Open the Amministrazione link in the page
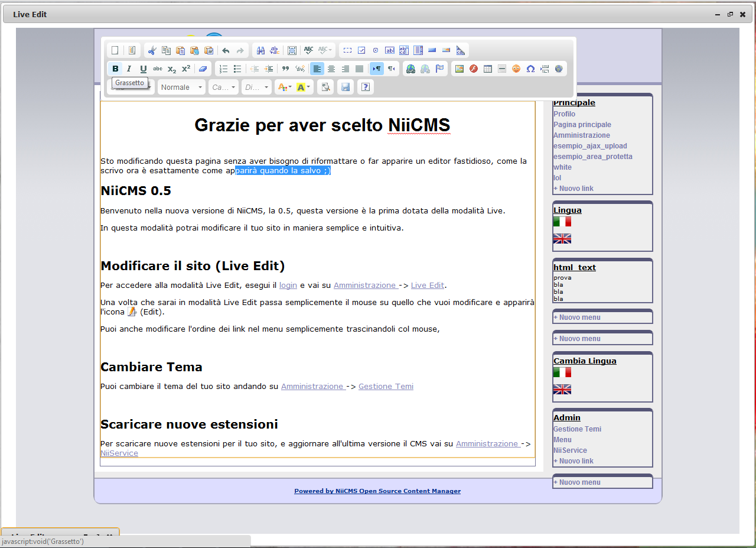 tap(366, 285)
